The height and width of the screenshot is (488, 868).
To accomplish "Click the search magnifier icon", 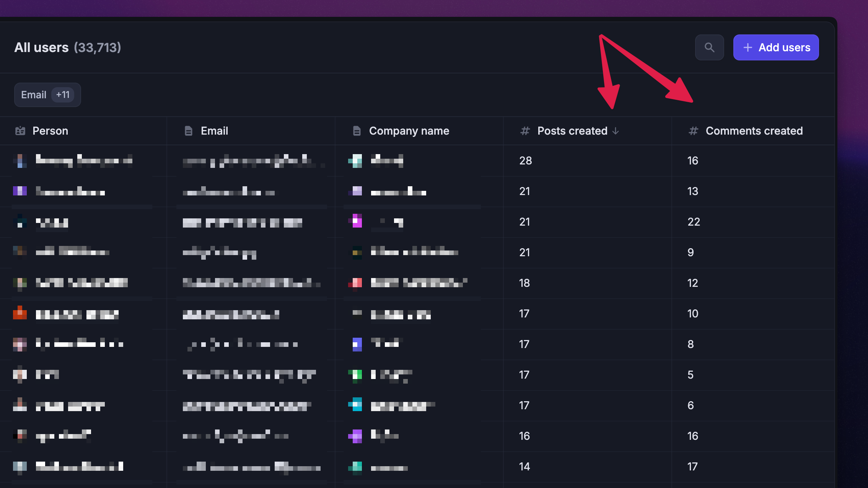I will (709, 47).
